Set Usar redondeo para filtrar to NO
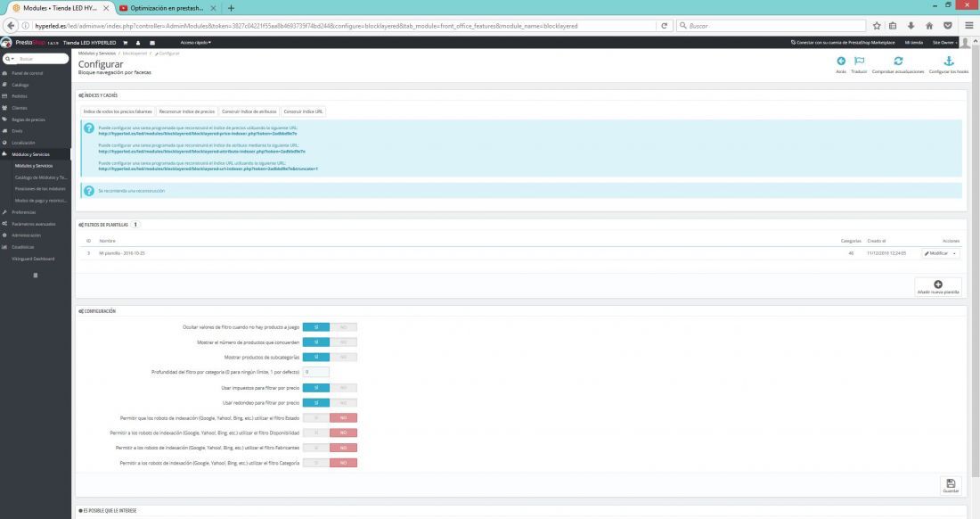The width and height of the screenshot is (980, 519). click(343, 403)
